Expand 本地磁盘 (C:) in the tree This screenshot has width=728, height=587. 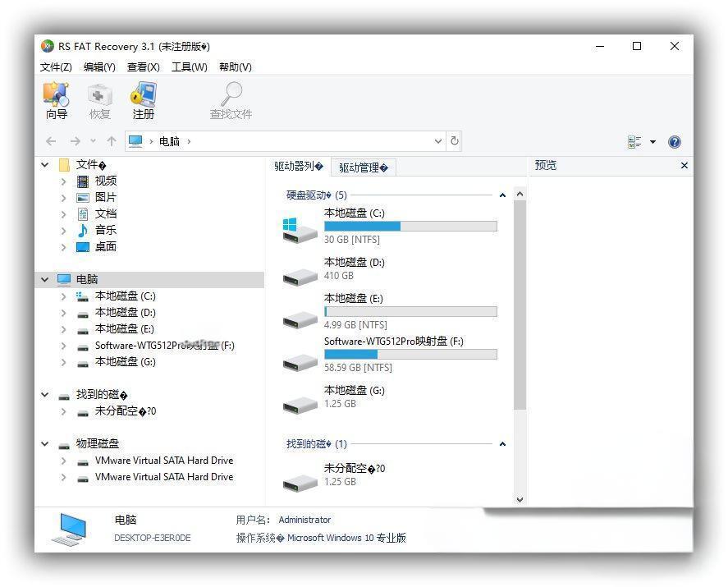point(63,296)
